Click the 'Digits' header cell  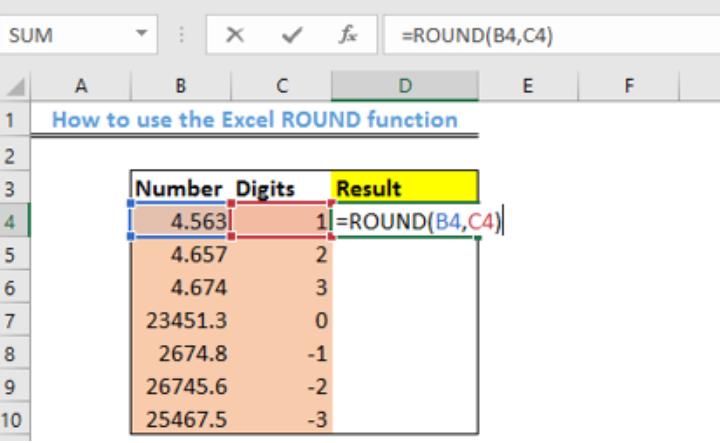pyautogui.click(x=281, y=188)
